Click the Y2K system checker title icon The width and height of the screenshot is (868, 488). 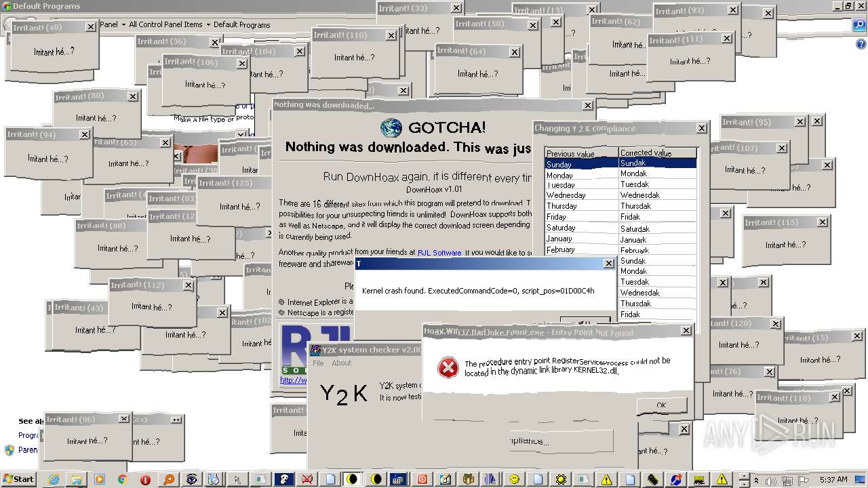(315, 350)
